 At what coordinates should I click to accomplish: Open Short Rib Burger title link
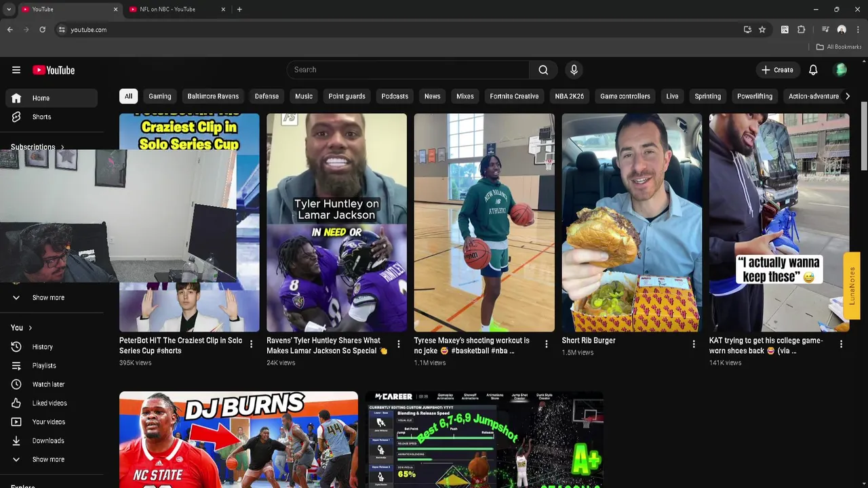pyautogui.click(x=589, y=340)
